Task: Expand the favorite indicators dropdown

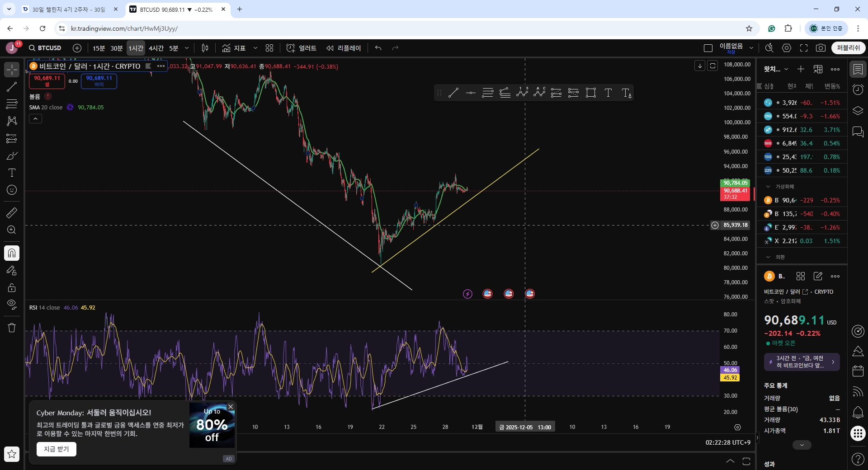Action: click(255, 48)
